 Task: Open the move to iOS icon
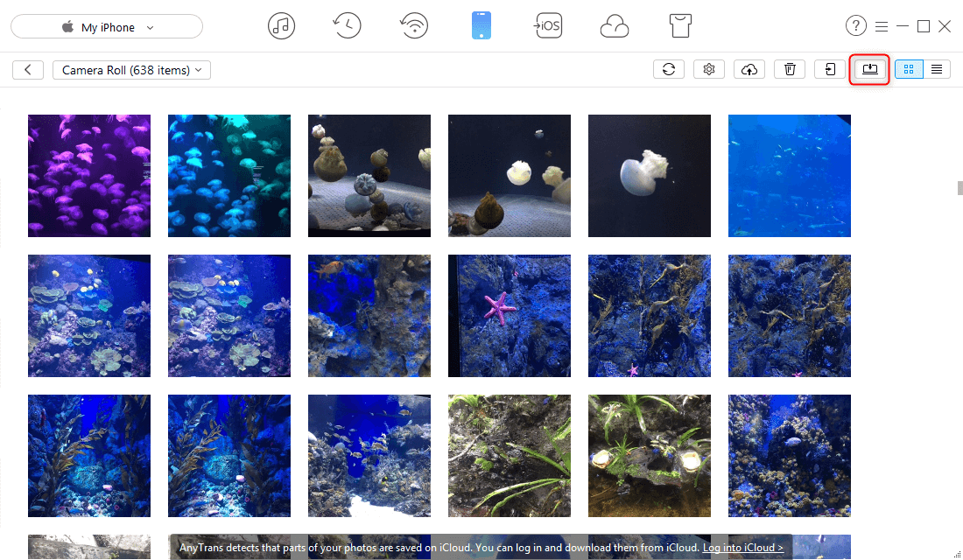[x=548, y=26]
